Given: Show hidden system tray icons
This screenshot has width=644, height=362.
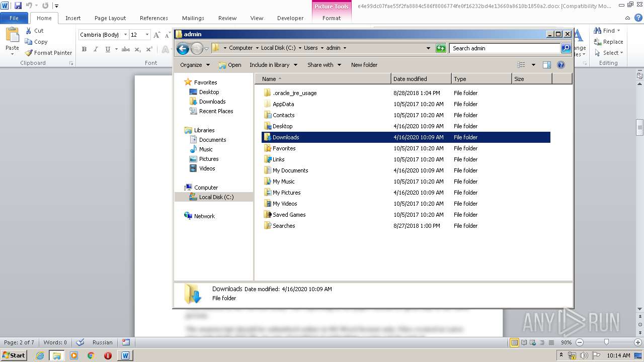Looking at the screenshot, I should (561, 355).
